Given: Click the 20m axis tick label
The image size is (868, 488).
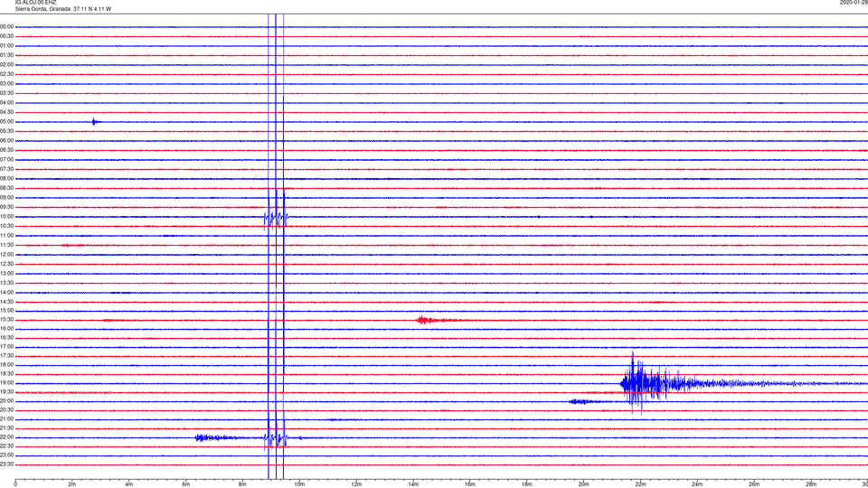Looking at the screenshot, I should click(583, 484).
